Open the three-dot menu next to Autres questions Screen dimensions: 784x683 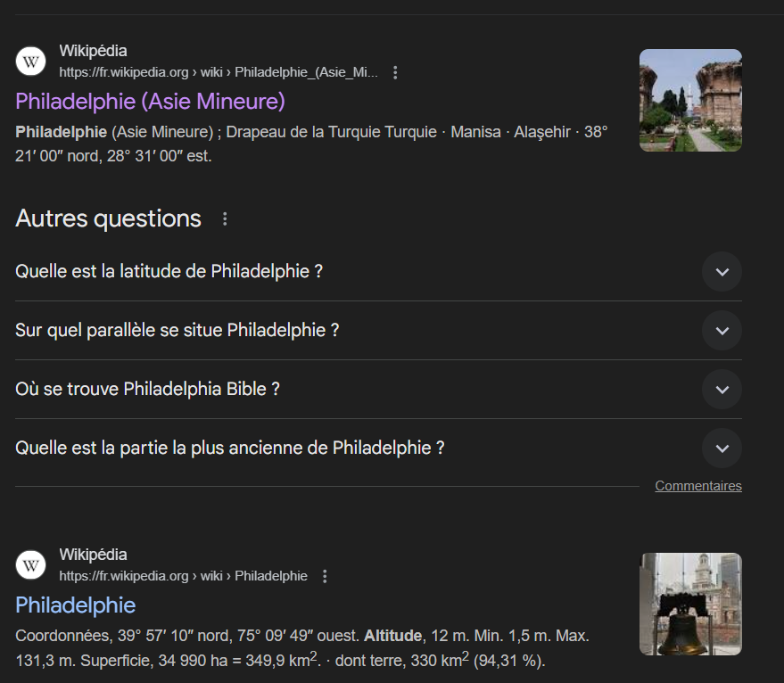point(225,219)
